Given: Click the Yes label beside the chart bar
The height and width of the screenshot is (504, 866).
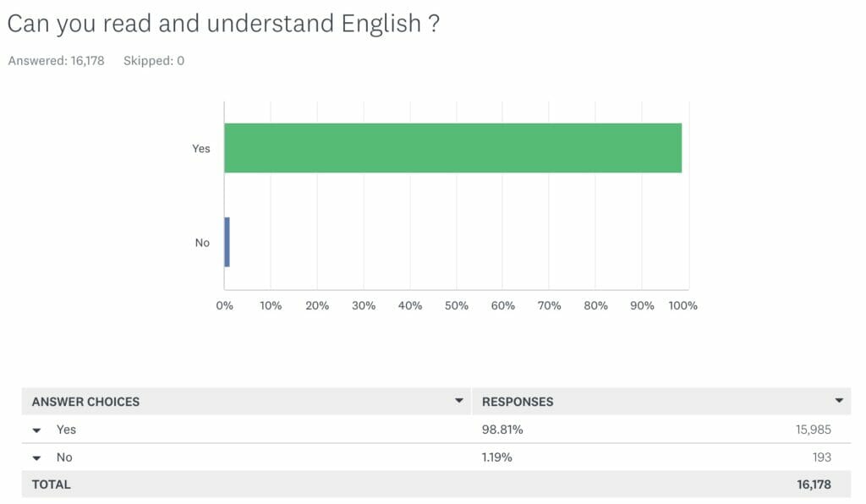Looking at the screenshot, I should coord(200,149).
